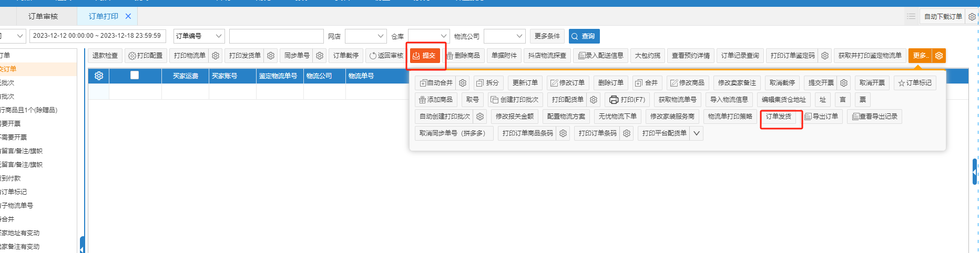Click the 修改商品 edit button
This screenshot has height=253, width=980.
[687, 83]
